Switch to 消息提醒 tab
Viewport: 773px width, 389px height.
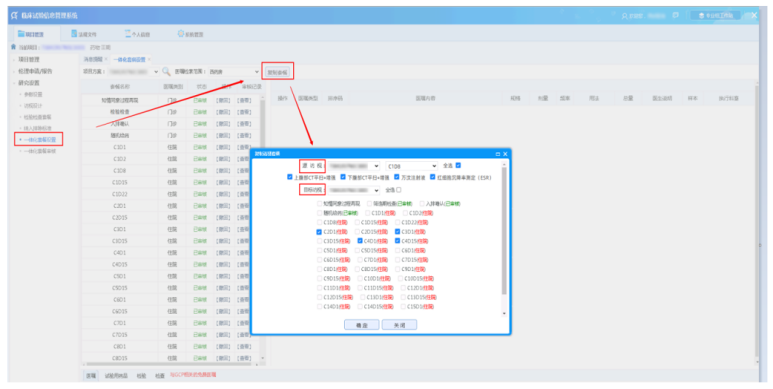pos(92,59)
